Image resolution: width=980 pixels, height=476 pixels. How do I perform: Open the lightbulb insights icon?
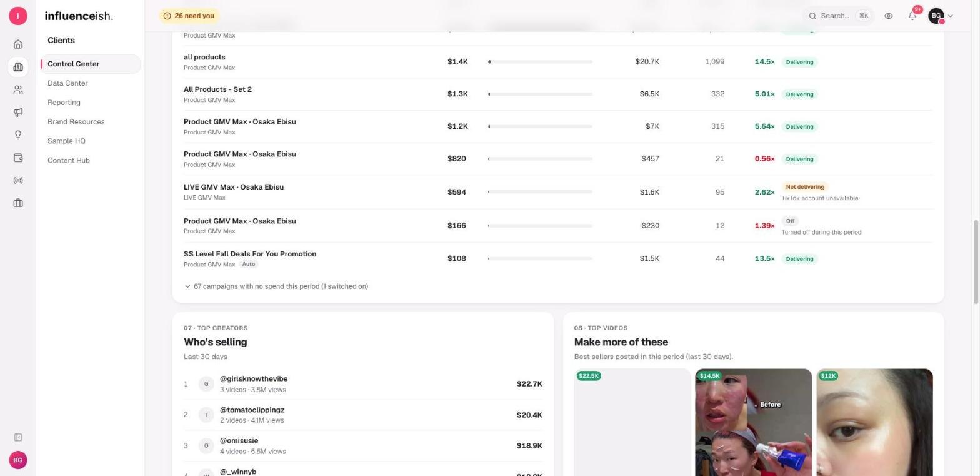18,135
